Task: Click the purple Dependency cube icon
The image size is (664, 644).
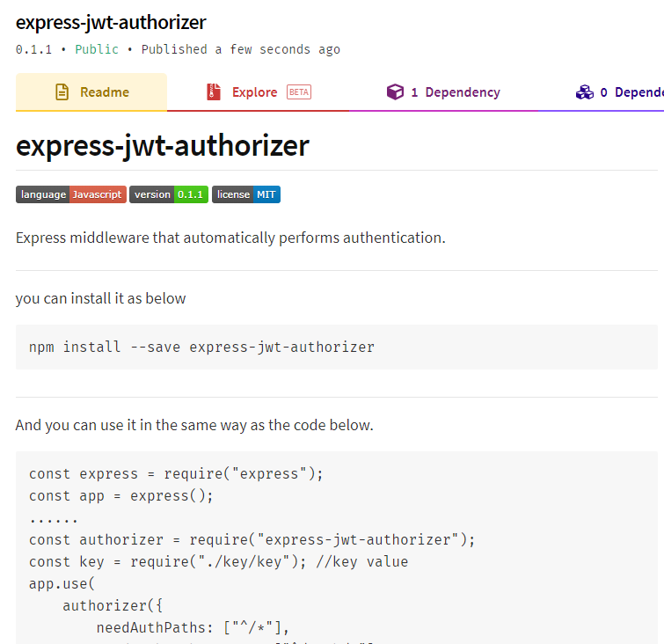Action: tap(395, 92)
